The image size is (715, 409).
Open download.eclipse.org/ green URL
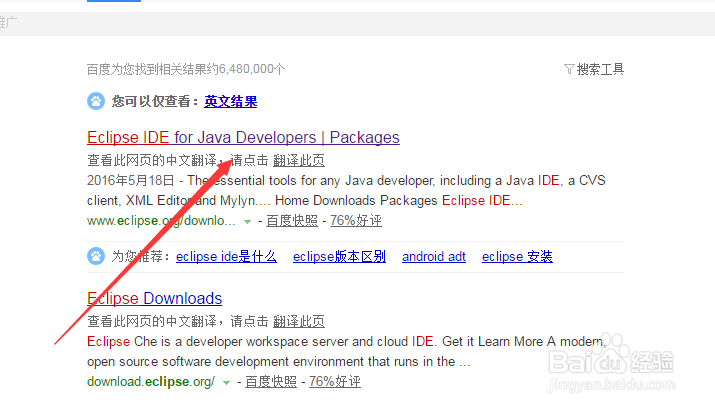click(151, 382)
